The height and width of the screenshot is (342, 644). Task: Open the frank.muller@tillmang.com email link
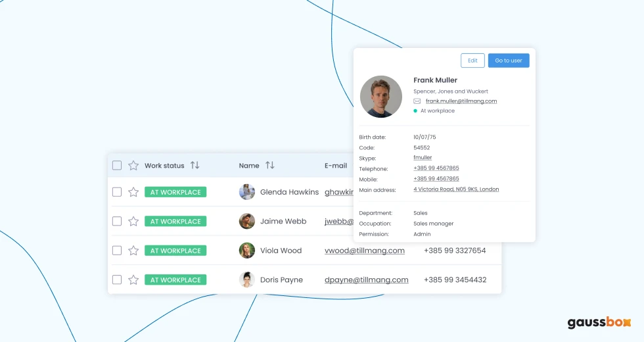461,101
